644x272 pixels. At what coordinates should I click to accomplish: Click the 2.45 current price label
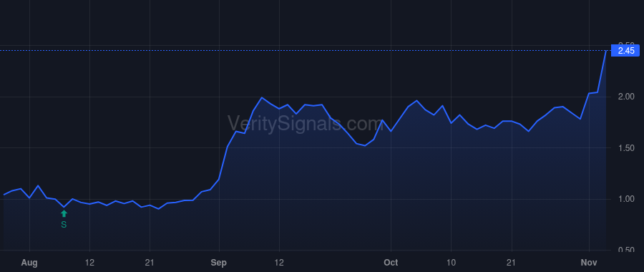[x=625, y=51]
